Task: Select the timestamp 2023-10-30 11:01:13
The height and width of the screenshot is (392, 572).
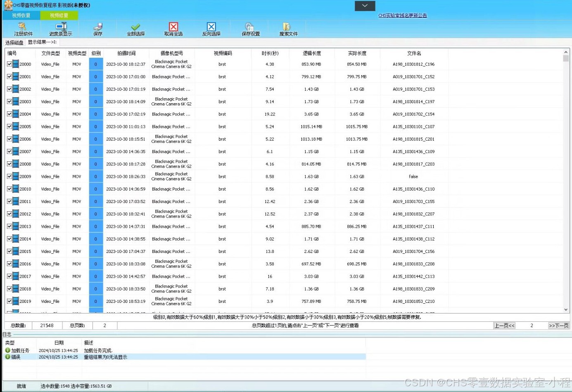Action: click(126, 127)
